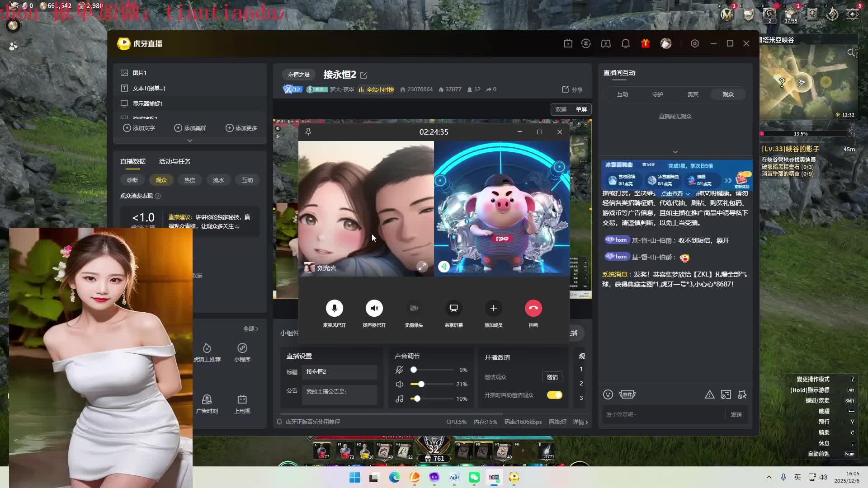The height and width of the screenshot is (488, 868).
Task: Switch to 活动与任务 tab
Action: point(175,161)
